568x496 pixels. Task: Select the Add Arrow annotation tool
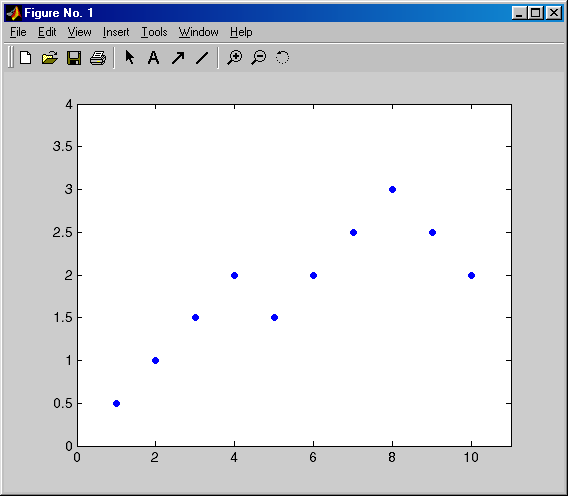(x=178, y=58)
